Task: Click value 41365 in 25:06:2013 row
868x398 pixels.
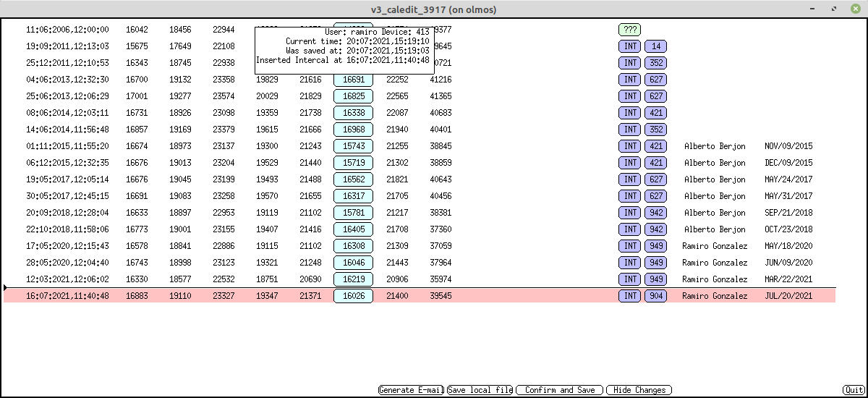Action: [x=441, y=96]
